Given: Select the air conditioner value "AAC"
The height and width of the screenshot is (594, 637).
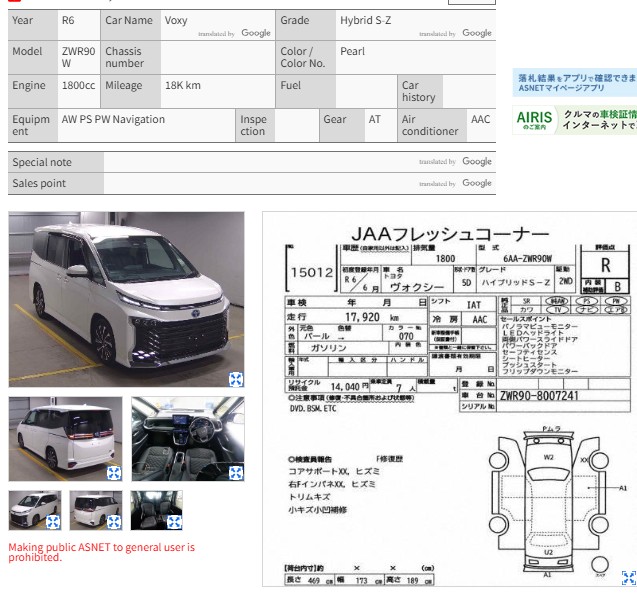Looking at the screenshot, I should tap(480, 119).
